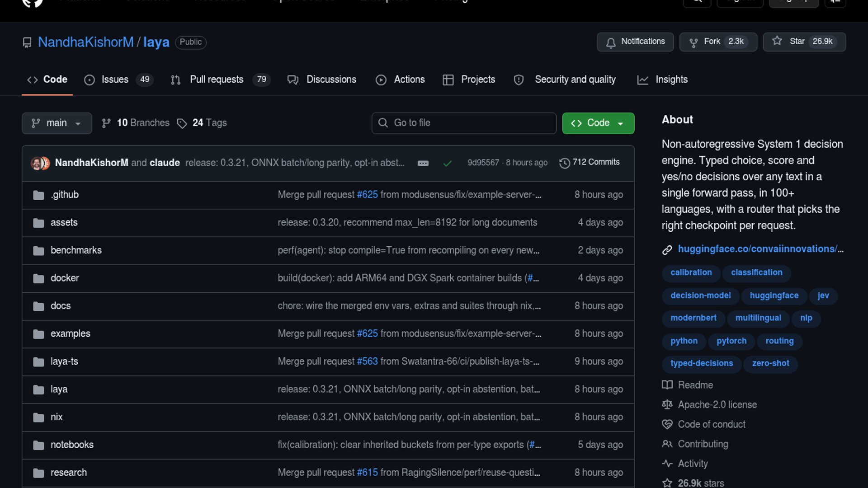Select the routing topic tag
The image size is (868, 488).
[779, 342]
